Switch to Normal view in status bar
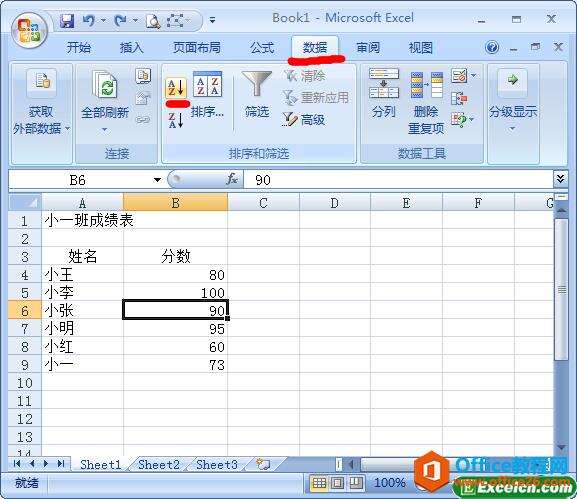The width and height of the screenshot is (577, 499). click(x=319, y=482)
